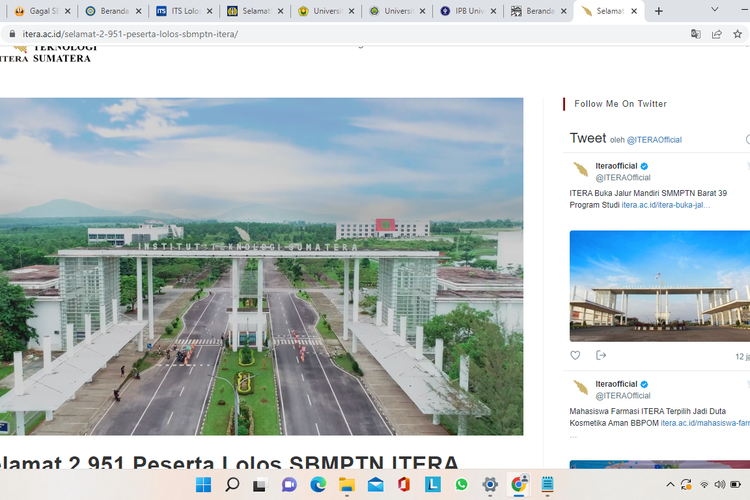The width and height of the screenshot is (750, 500).
Task: Expand the tab search chevron in Chrome
Action: 714,10
